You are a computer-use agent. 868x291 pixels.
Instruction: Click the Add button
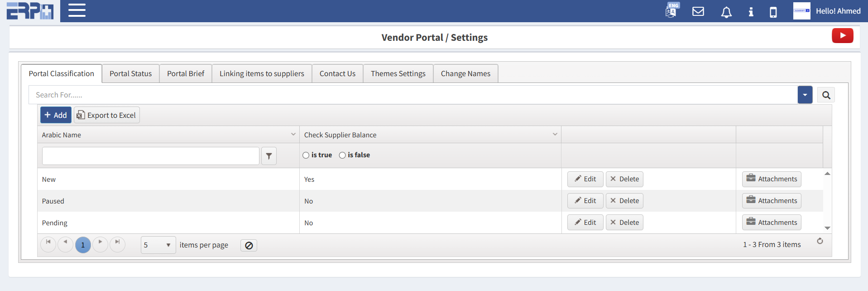point(56,115)
